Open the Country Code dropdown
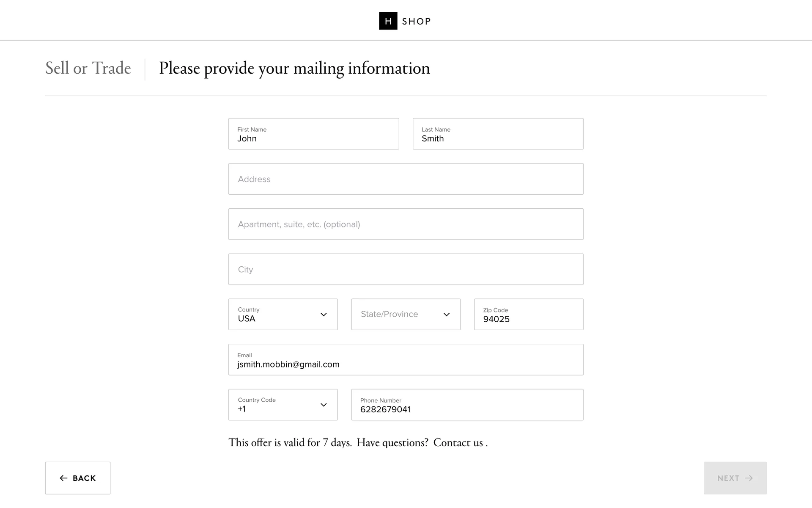The height and width of the screenshot is (508, 812). (x=283, y=405)
